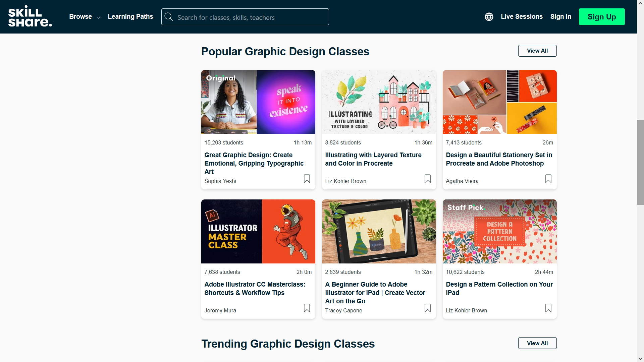Image resolution: width=644 pixels, height=362 pixels.
Task: Open Illustrator Master Class thumbnail
Action: click(258, 231)
